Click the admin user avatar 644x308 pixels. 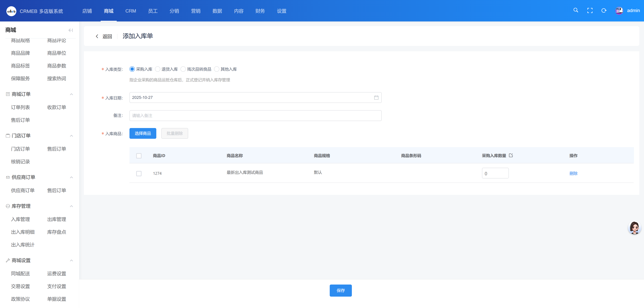click(619, 11)
